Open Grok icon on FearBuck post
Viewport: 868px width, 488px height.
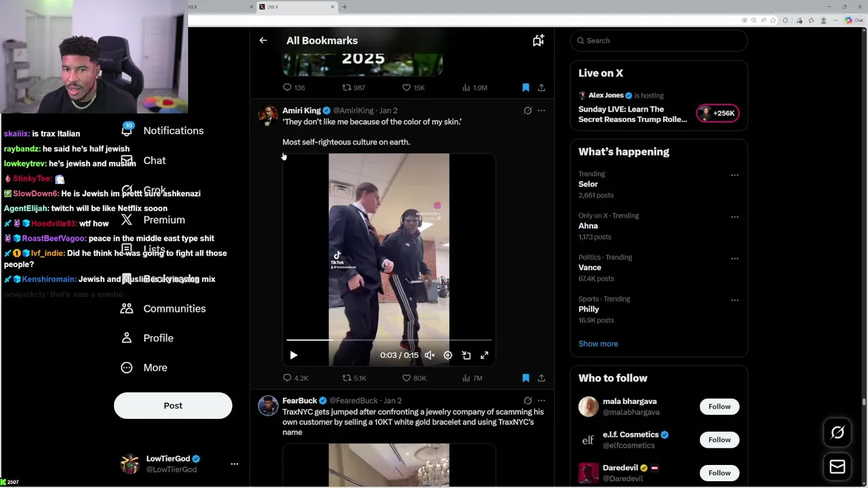point(528,401)
